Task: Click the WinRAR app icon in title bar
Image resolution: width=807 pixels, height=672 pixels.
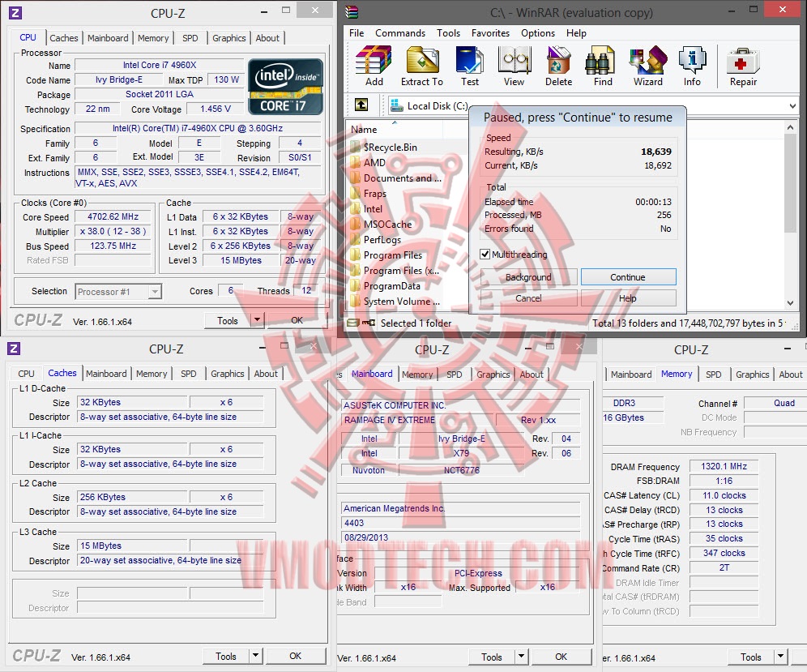Action: tap(351, 12)
